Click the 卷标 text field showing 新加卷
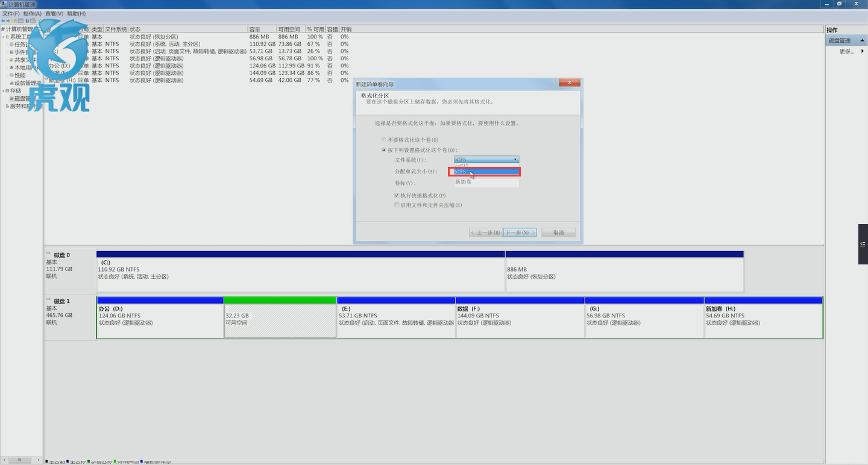This screenshot has height=465, width=868. tap(486, 182)
